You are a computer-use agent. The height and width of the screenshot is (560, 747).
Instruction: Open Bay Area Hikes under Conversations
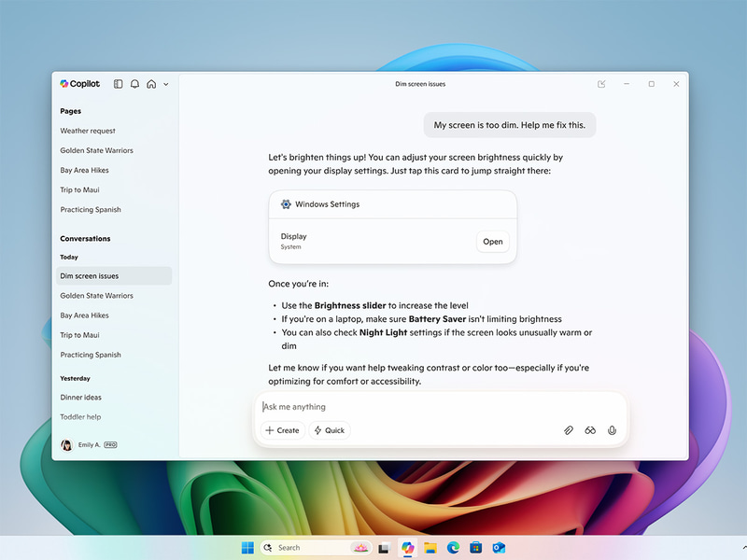84,315
